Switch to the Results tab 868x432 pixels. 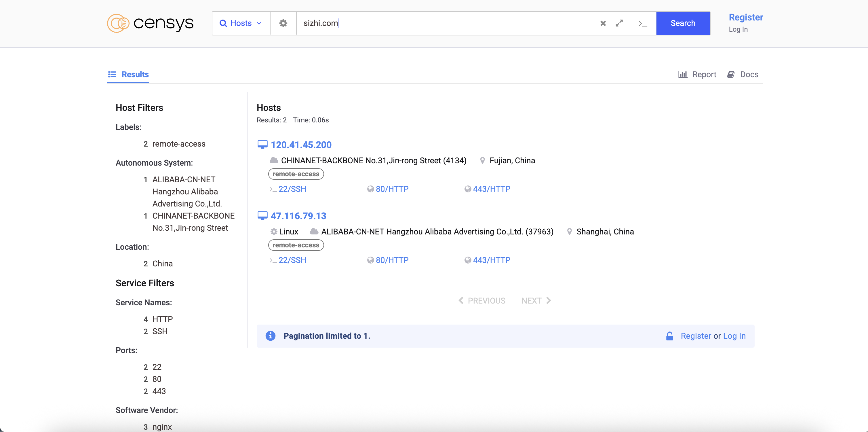point(128,75)
